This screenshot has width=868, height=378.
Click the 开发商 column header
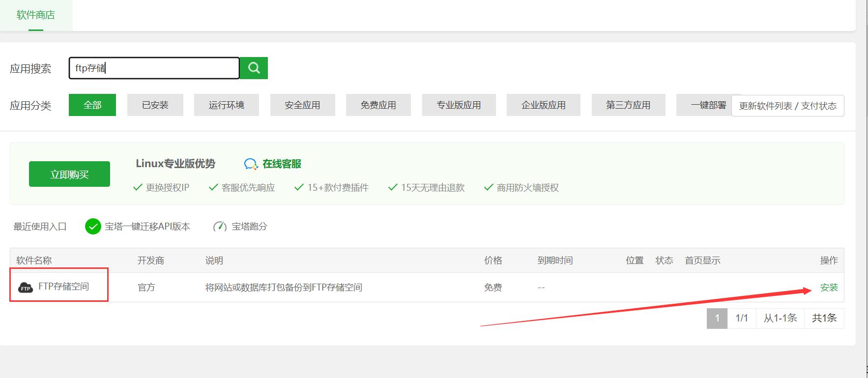click(x=151, y=261)
